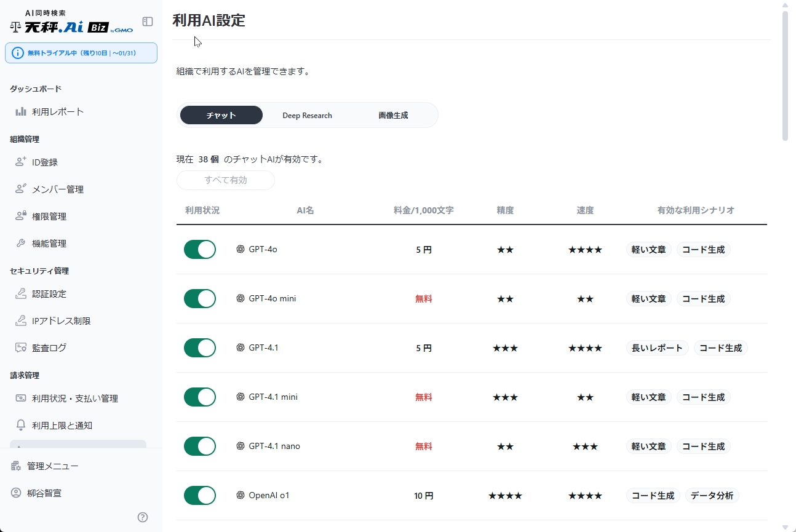
Task: Toggle OpenAI o1 off
Action: click(199, 495)
